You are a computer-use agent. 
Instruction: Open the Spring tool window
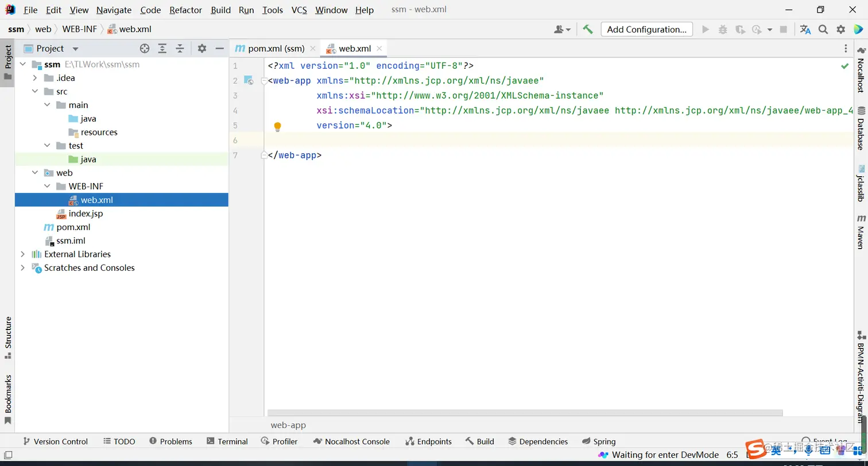click(599, 441)
